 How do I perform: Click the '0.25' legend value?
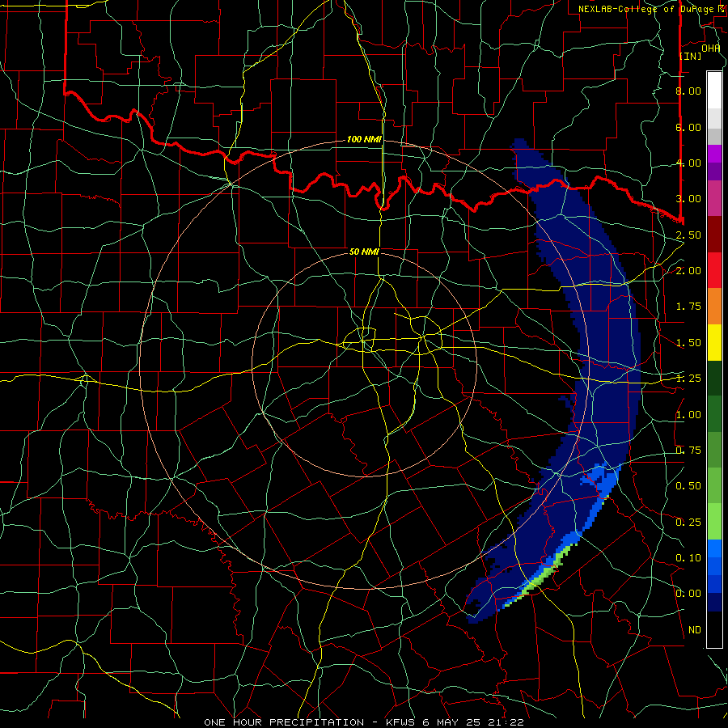(688, 523)
